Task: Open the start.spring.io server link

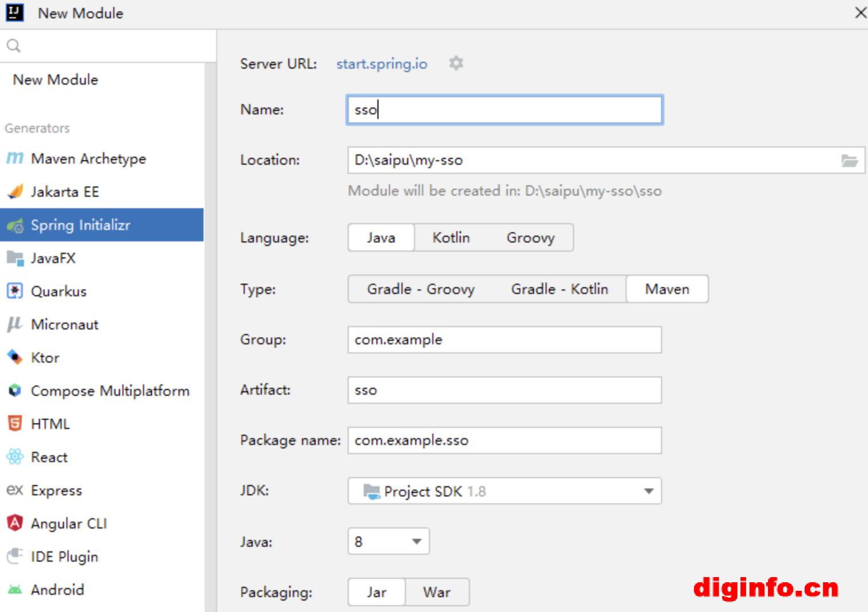Action: click(x=381, y=63)
